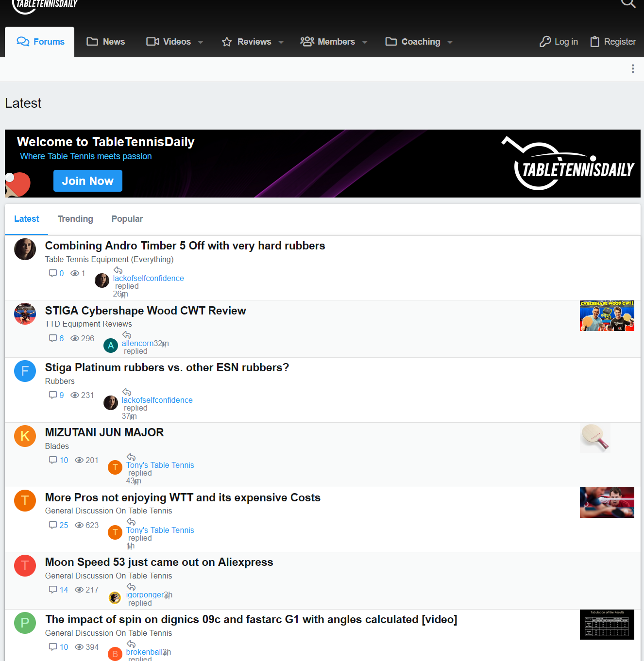Open Moon Speed 53 Aliexpress thread
Screen dimensions: 644x661
[x=159, y=562]
